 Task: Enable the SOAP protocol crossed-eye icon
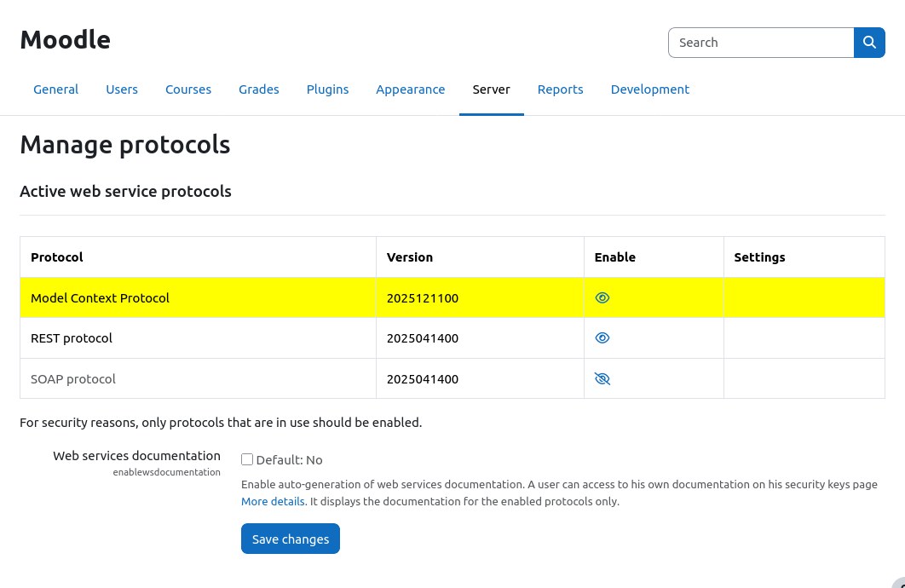(x=602, y=379)
